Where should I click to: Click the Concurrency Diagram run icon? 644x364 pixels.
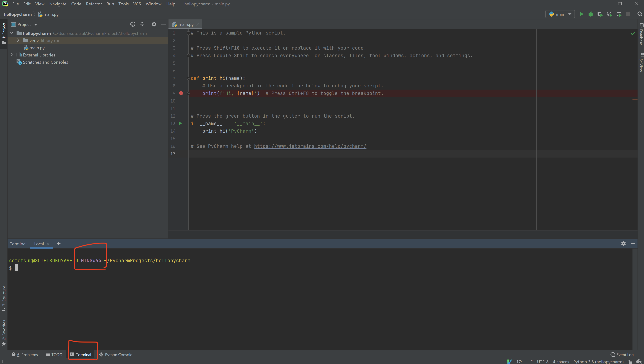click(x=619, y=14)
